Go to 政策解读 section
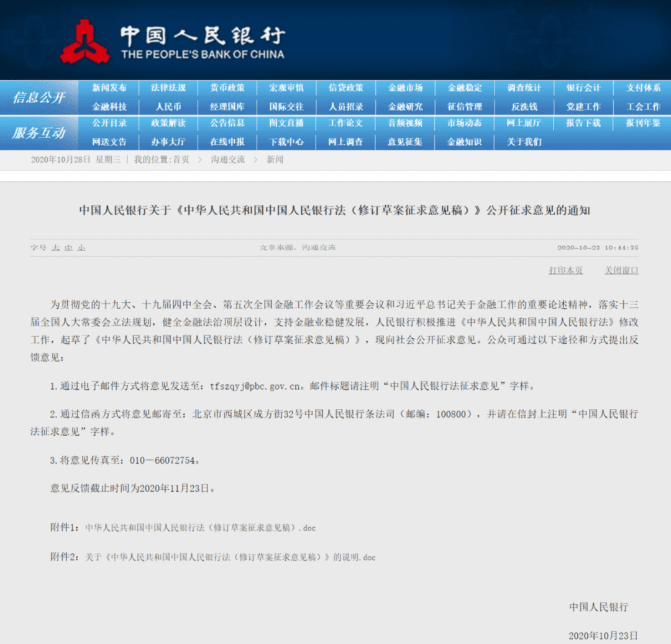The width and height of the screenshot is (671, 644). [168, 123]
